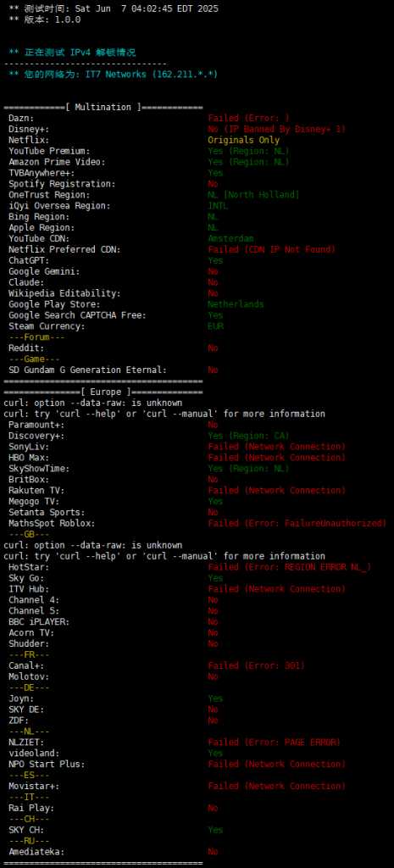Select the 'Google Gemini:' label
Image resolution: width=394 pixels, height=868 pixels.
point(44,271)
